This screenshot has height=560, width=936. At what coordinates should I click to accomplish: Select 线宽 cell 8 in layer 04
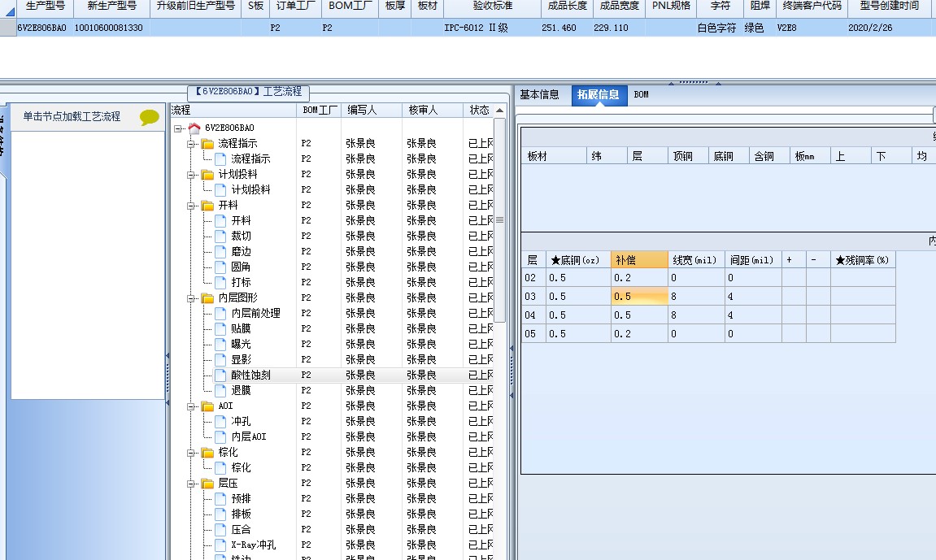coord(696,315)
